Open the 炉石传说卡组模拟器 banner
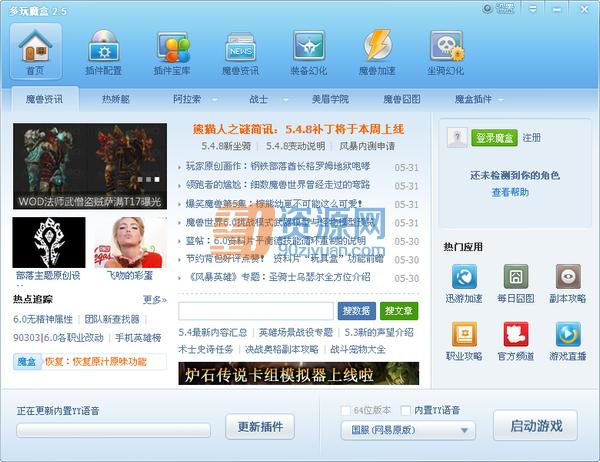This screenshot has height=462, width=600. tap(298, 374)
